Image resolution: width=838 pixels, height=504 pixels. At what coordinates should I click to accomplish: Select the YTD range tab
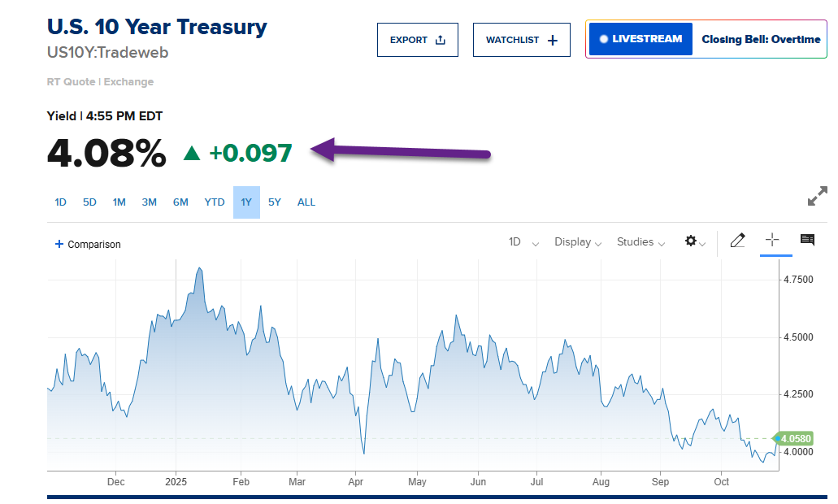215,202
